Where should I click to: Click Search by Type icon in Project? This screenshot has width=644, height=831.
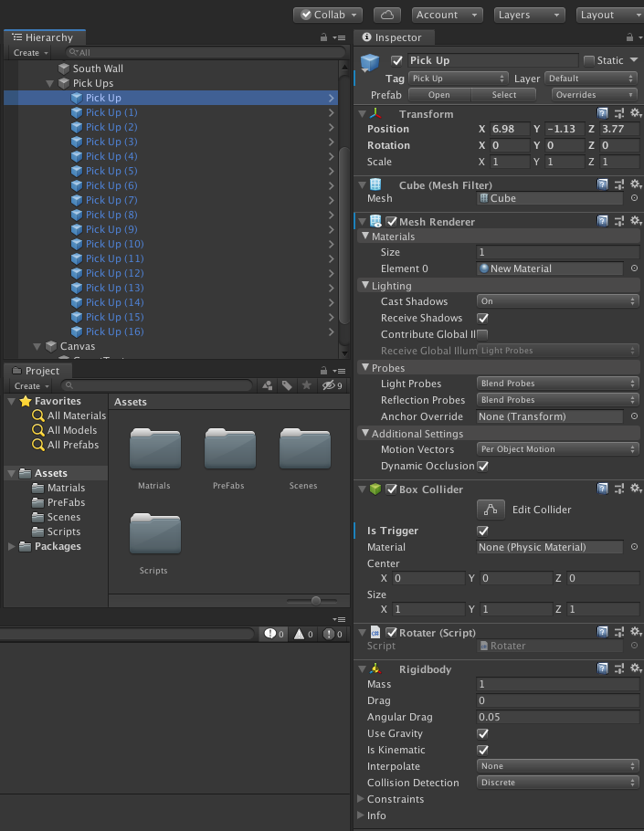tap(268, 385)
